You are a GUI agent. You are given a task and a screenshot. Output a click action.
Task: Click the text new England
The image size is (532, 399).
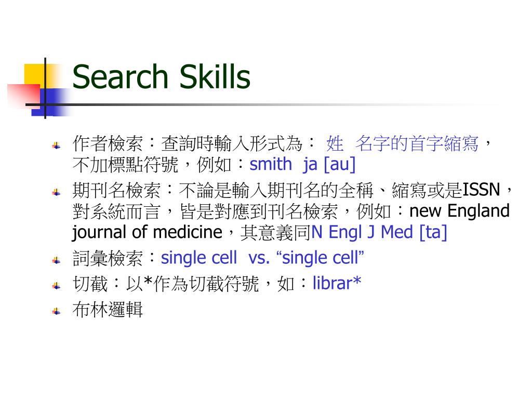coord(460,211)
